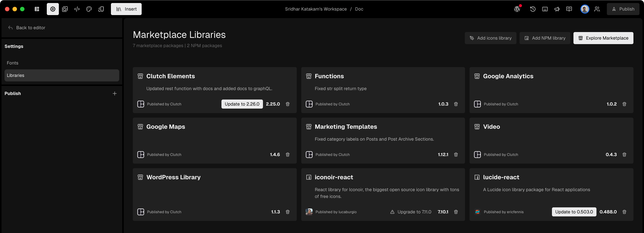Viewport: 644px width, 233px height.
Task: Click the Video card title
Action: (491, 127)
